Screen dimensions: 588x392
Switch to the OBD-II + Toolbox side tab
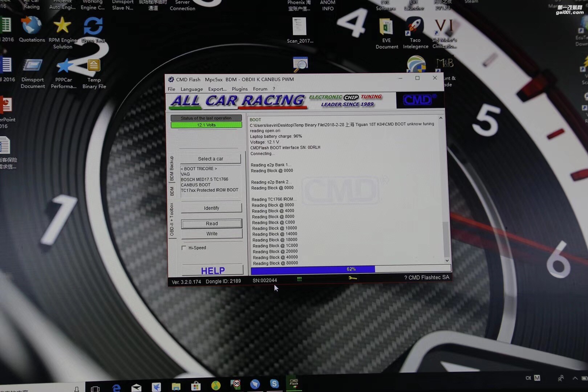click(172, 219)
